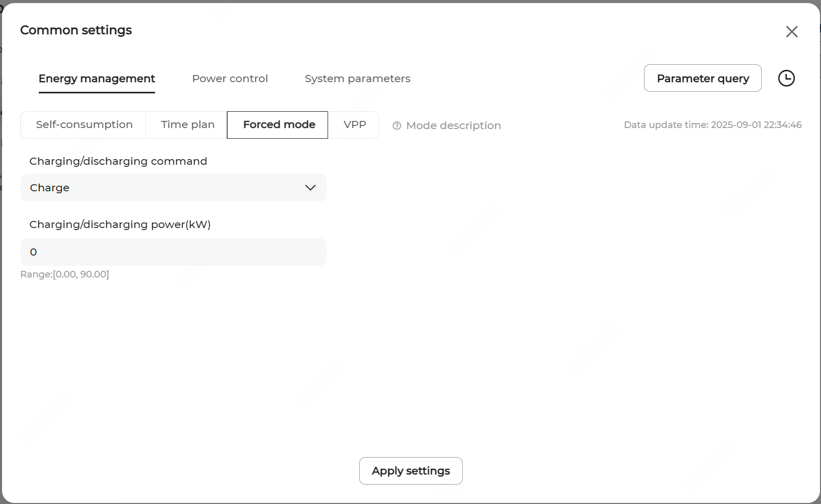Viewport: 821px width, 504px height.
Task: Switch to the Energy management tab
Action: 96,79
